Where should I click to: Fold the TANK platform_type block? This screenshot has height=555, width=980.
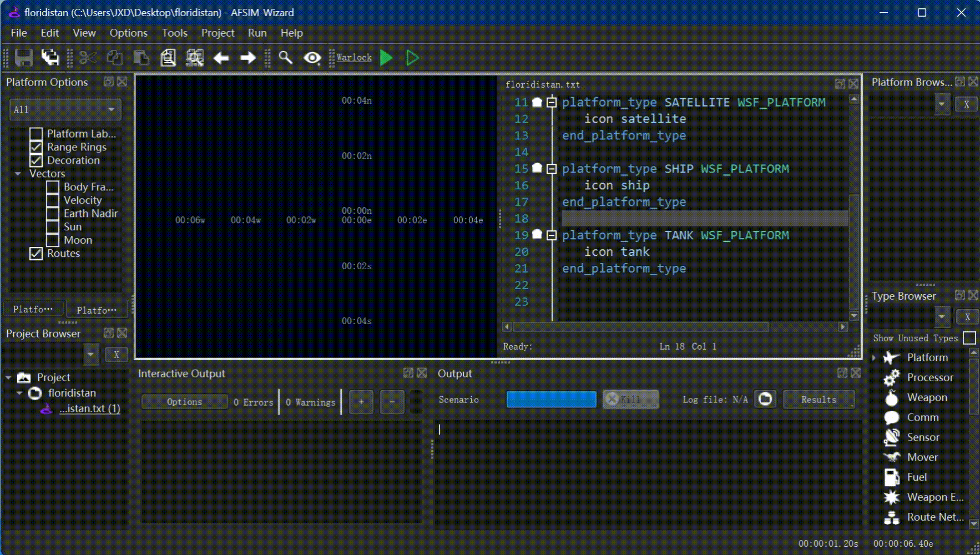click(552, 235)
